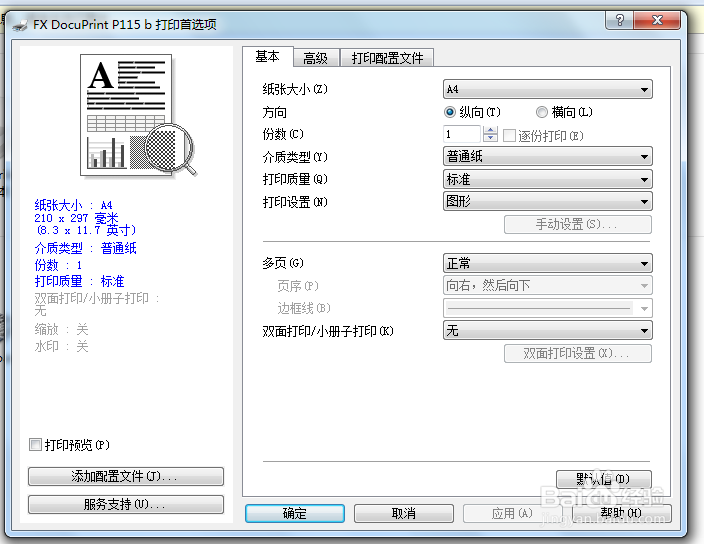Screen dimensions: 704x544
Task: Click the 份数 : 1 summary text
Action: 58,265
